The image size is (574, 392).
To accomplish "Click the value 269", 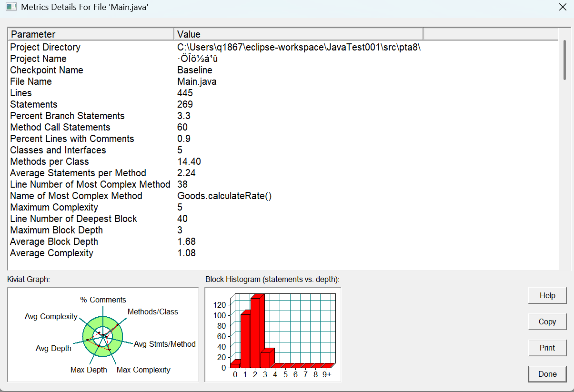I will pos(185,104).
